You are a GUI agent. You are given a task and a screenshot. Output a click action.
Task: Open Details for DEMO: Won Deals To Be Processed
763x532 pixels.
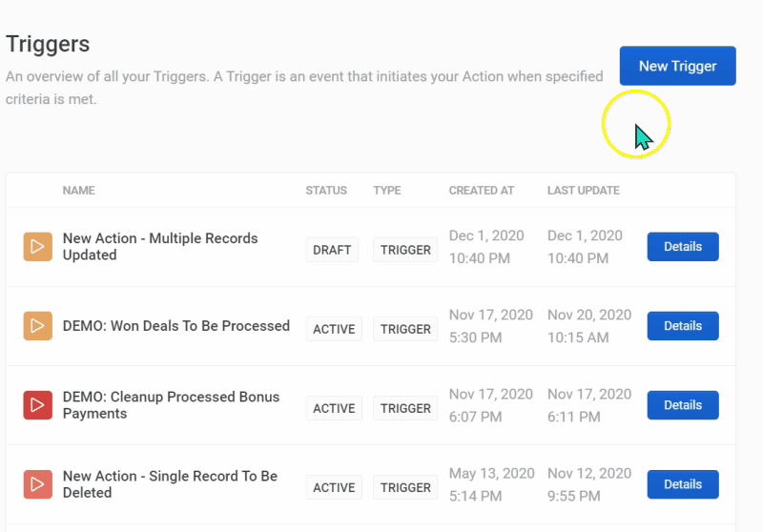point(682,326)
